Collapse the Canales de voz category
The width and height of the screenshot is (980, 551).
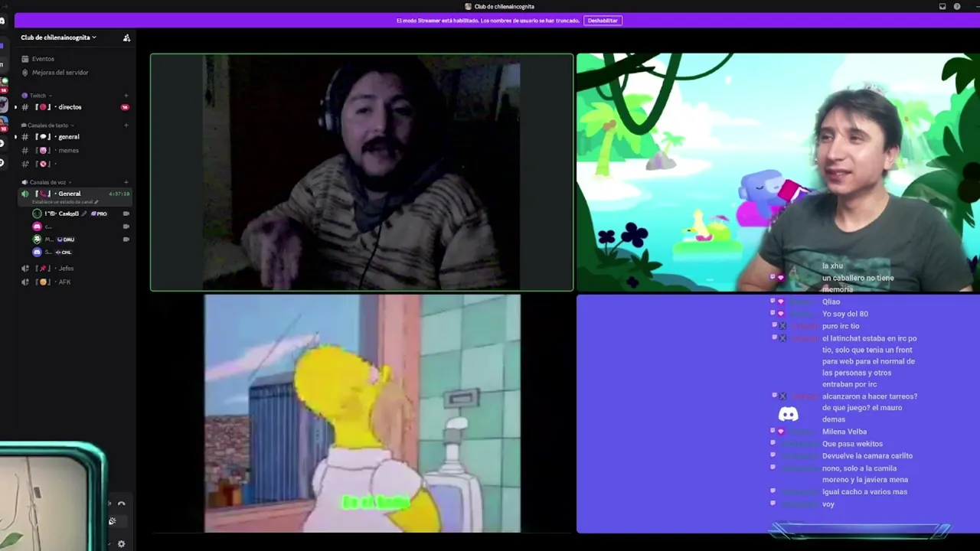(x=47, y=182)
